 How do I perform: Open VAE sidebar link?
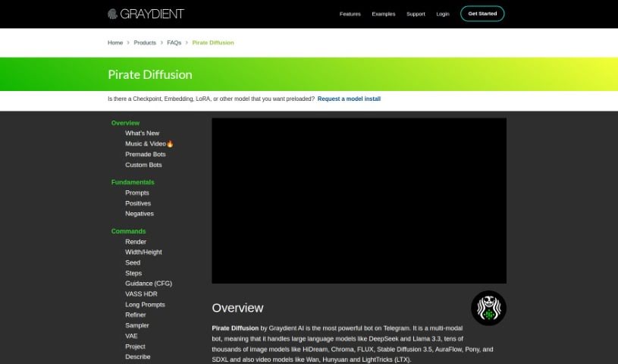click(131, 336)
